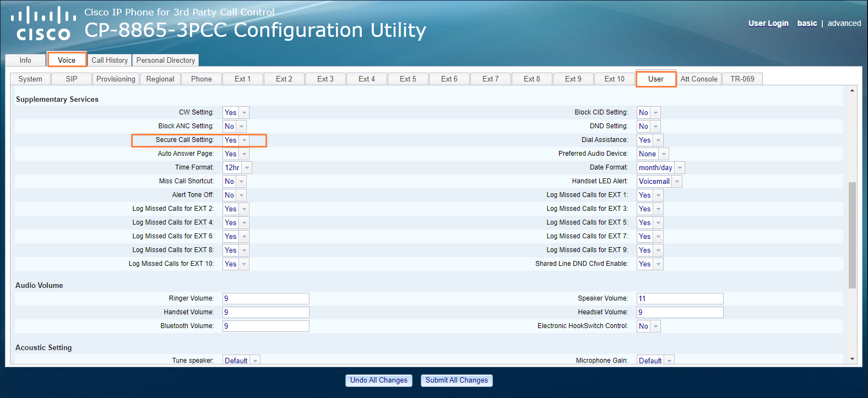Change the Time Format dropdown
This screenshot has width=868, height=398.
(x=237, y=168)
